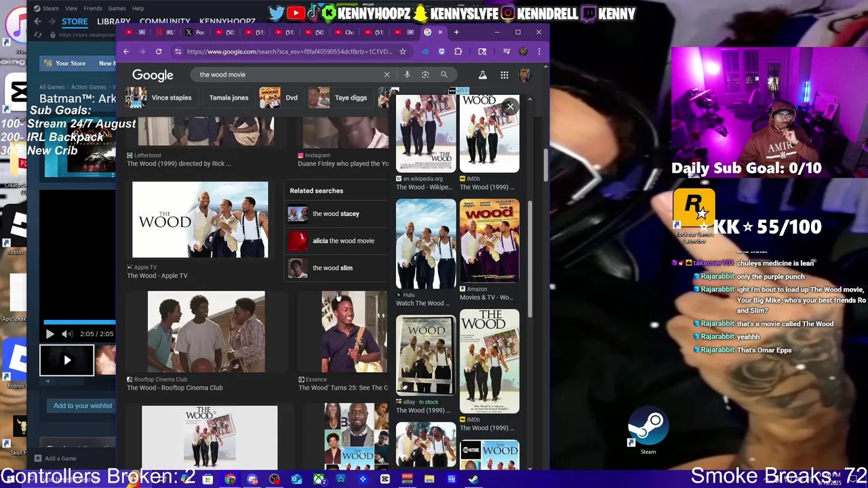
Task: Go forward in Chrome
Action: 142,52
